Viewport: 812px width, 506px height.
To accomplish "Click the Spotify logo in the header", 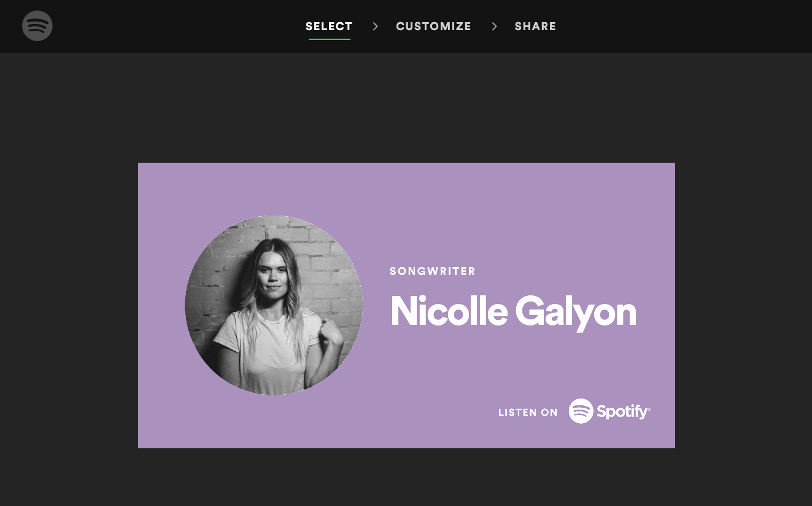I will coord(37,26).
